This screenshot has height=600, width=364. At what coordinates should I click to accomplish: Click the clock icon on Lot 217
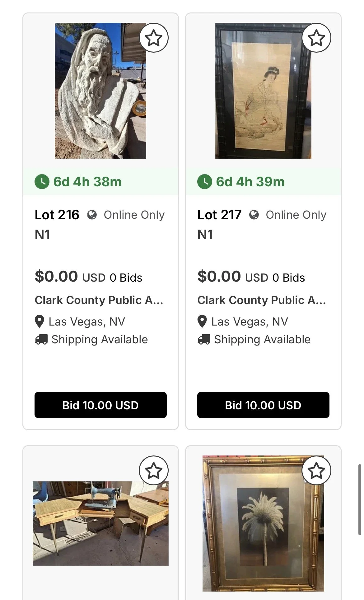coord(205,182)
